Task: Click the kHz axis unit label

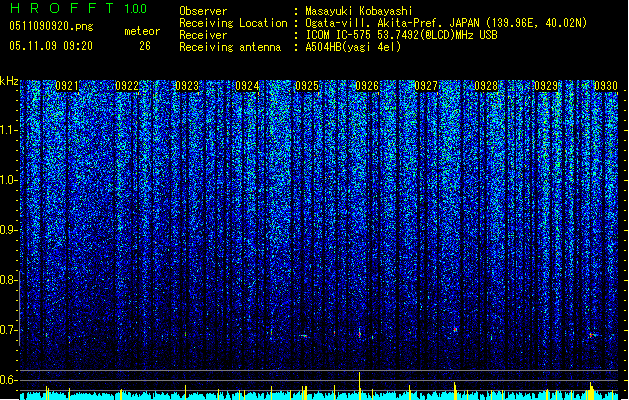Action: click(x=9, y=81)
